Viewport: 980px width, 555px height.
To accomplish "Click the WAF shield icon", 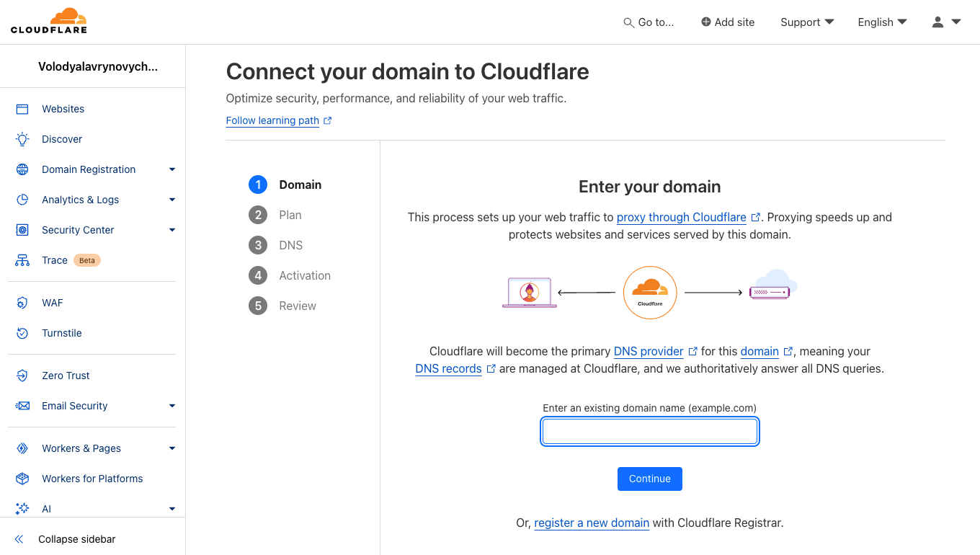I will (x=22, y=303).
